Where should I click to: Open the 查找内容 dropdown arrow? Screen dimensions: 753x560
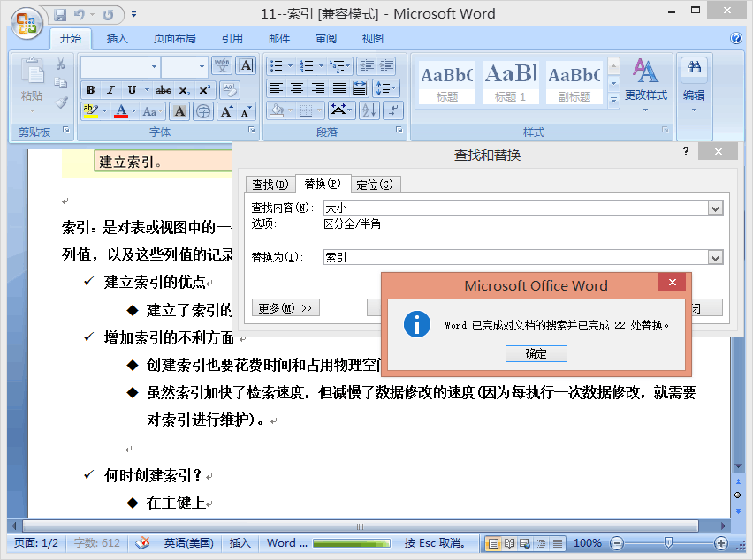pos(716,208)
